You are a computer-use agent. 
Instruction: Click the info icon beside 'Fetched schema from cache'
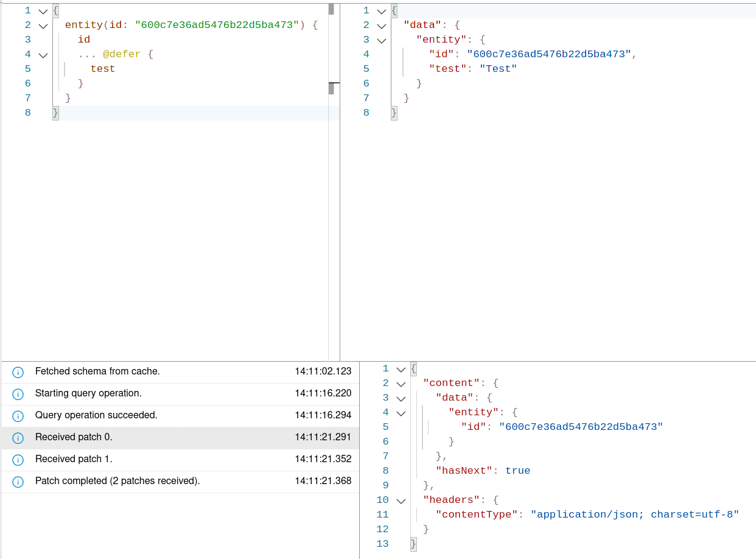coord(17,372)
